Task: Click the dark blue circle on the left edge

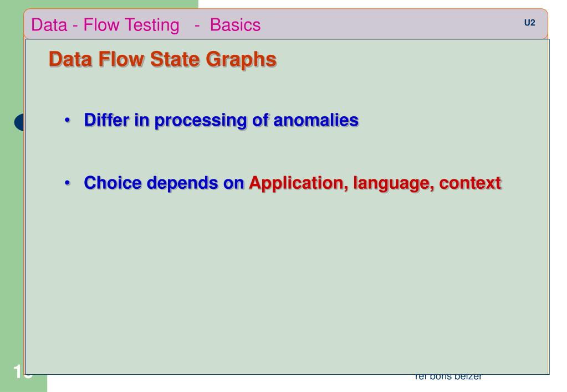Action: (19, 122)
